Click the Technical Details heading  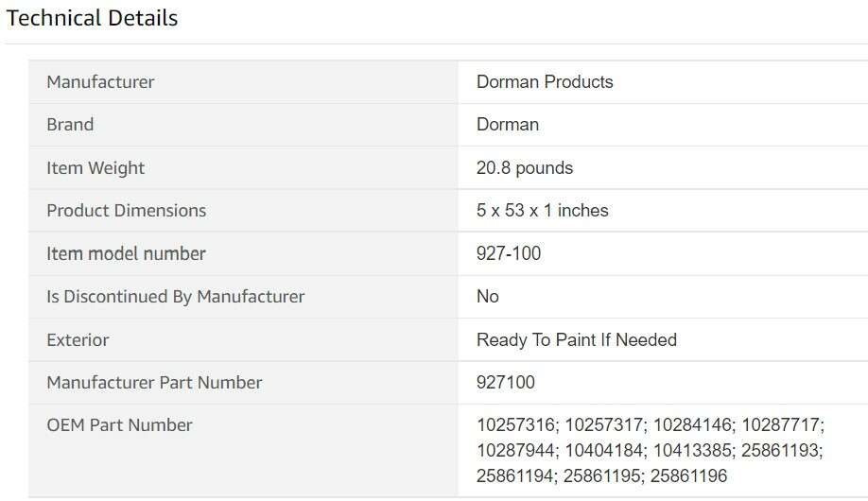pos(92,18)
